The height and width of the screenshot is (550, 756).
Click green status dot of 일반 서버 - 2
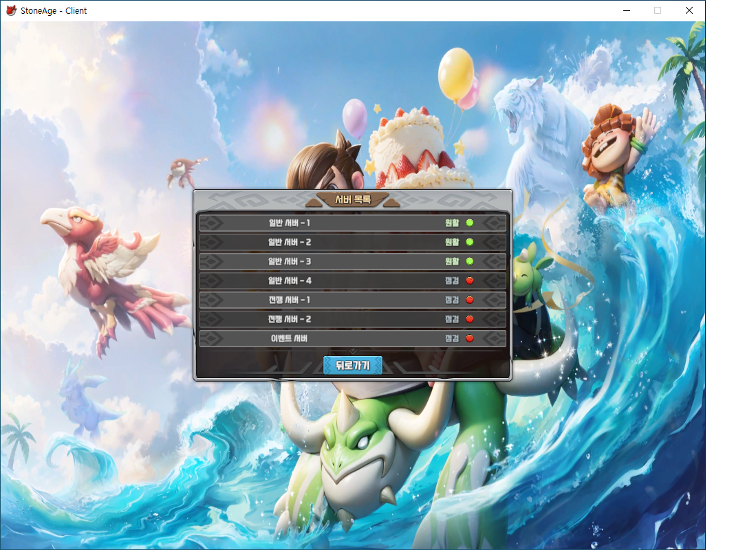click(x=470, y=242)
